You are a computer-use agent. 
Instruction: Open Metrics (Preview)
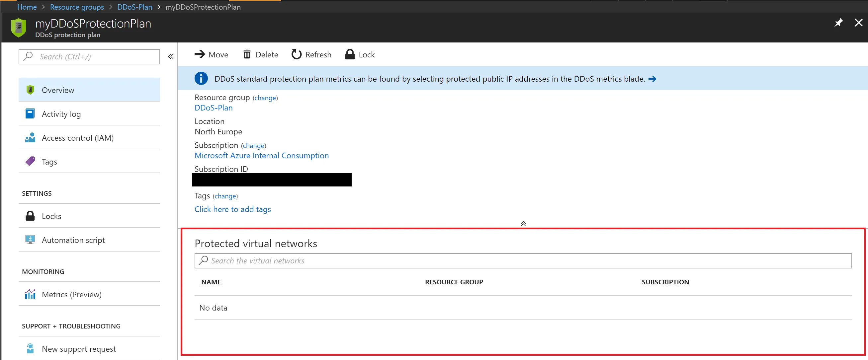[x=89, y=294]
